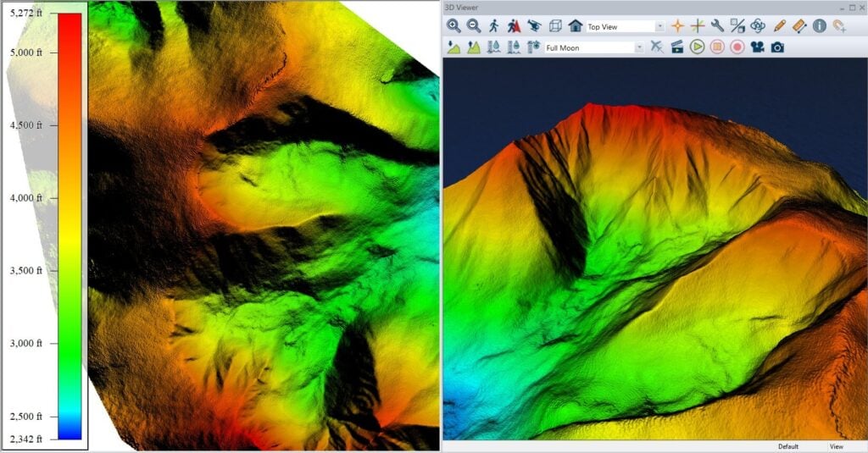Viewport: 868px width, 453px height.
Task: Click the 2,342 ft legend label
Action: pyautogui.click(x=26, y=439)
